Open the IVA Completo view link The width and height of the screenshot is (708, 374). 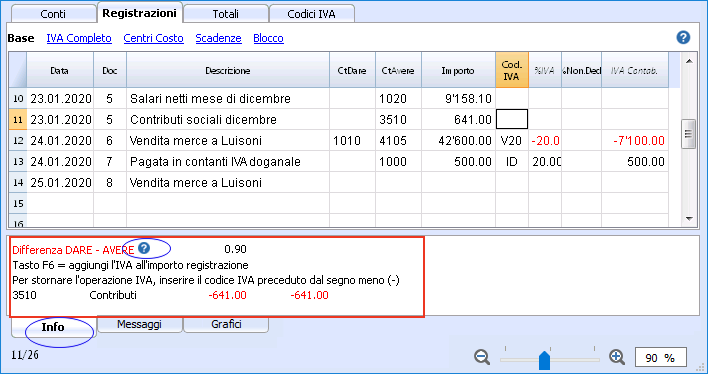[x=79, y=38]
